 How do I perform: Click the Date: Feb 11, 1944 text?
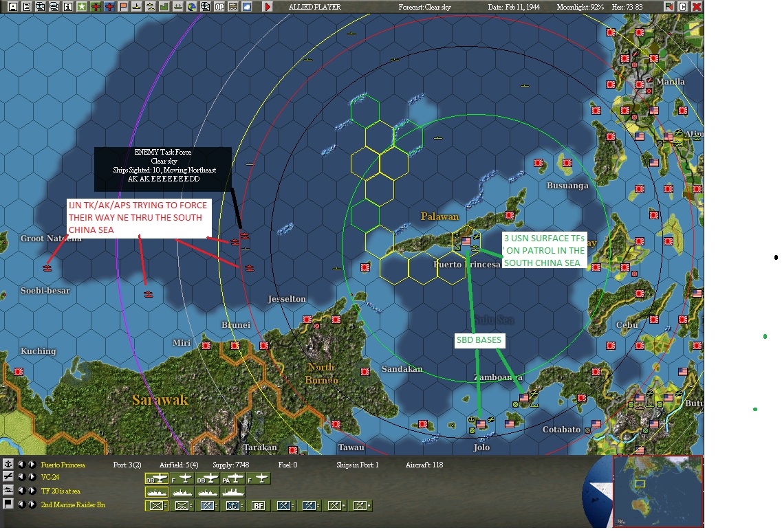(x=514, y=7)
